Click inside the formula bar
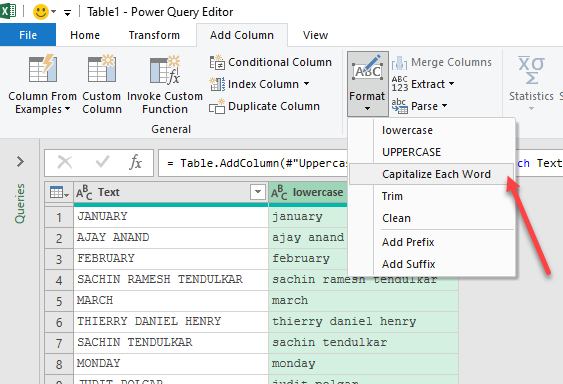This screenshot has width=563, height=384. click(253, 163)
